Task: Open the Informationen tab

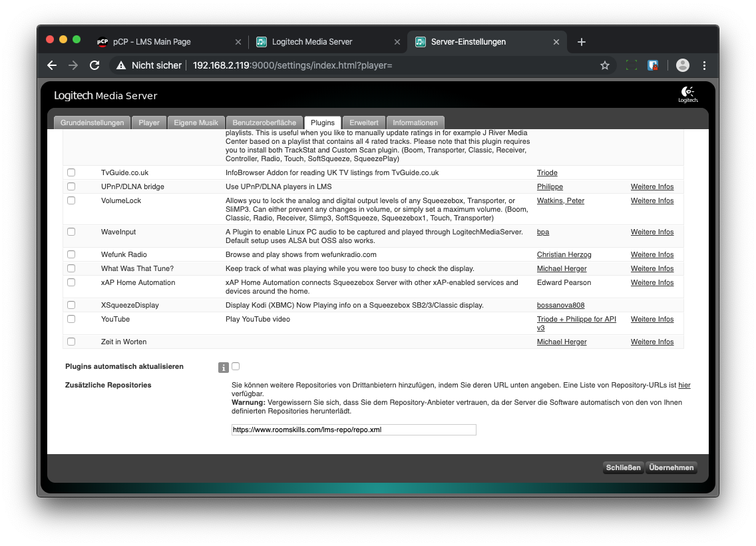Action: click(x=415, y=123)
